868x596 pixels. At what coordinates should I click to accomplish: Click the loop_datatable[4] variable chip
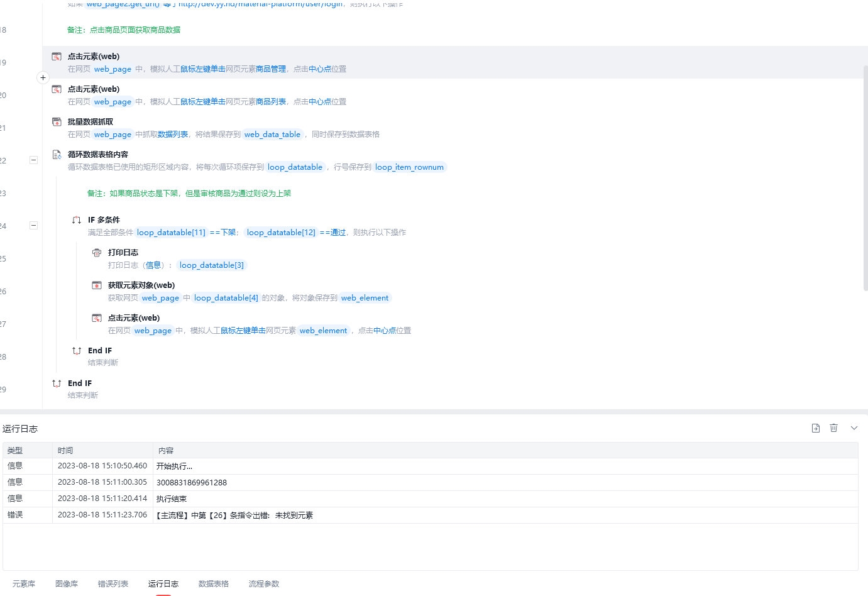tap(226, 298)
